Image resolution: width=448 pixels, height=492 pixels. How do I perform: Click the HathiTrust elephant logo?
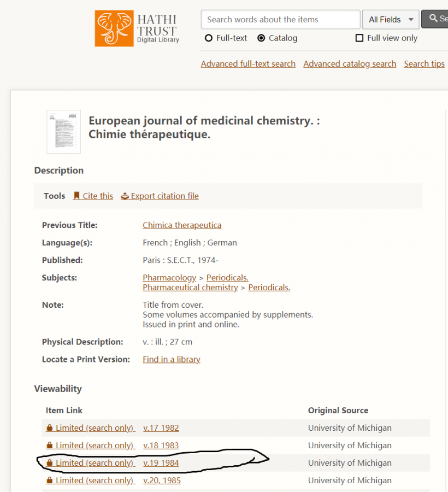click(x=114, y=28)
